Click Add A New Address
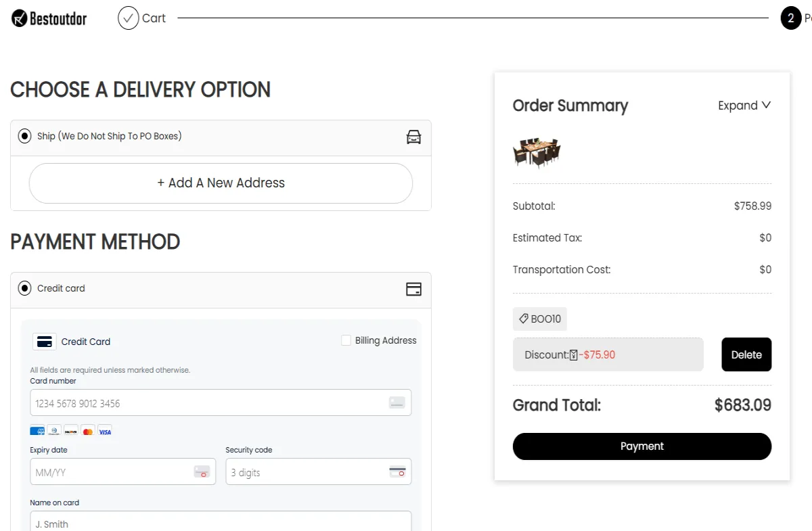The image size is (812, 531). click(221, 183)
